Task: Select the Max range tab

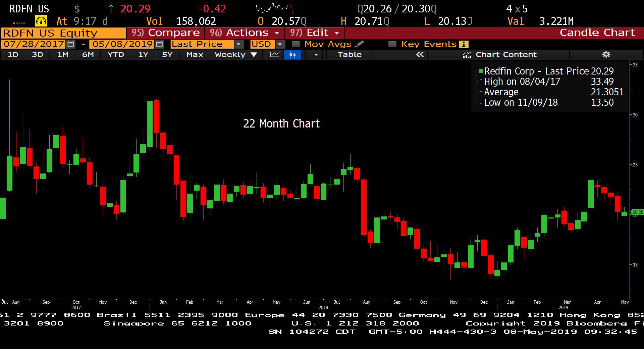Action: [195, 55]
